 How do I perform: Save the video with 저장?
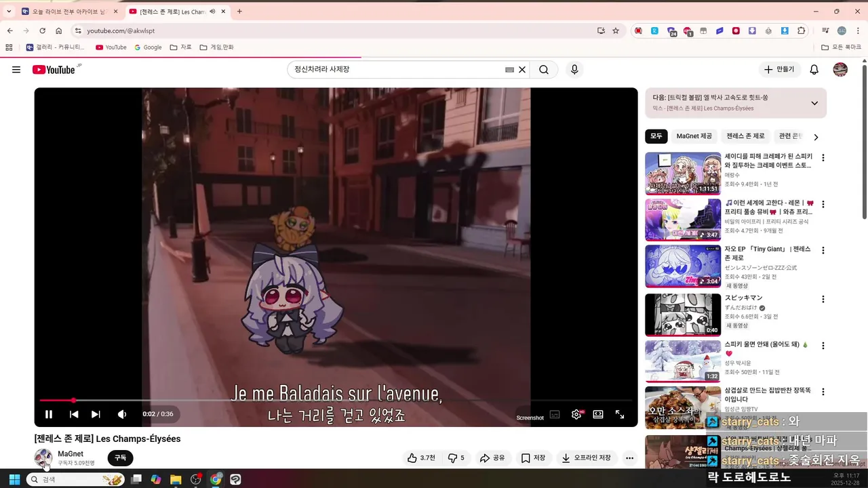[533, 458]
